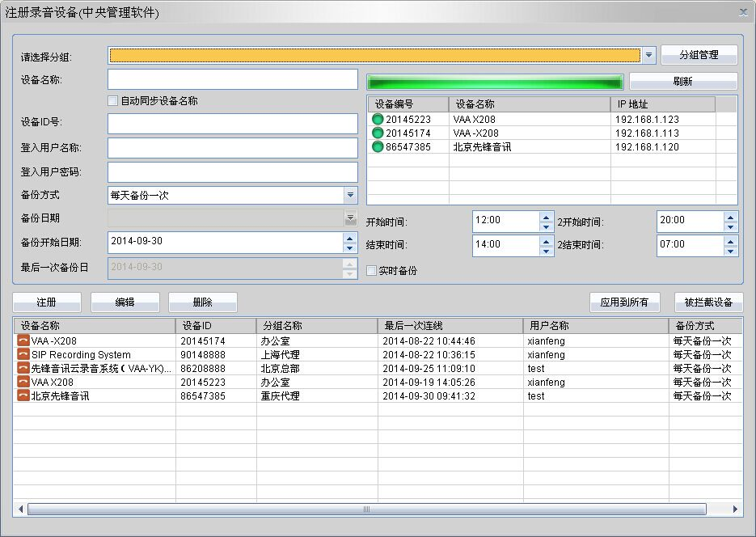Click phone icon beside 北京先锋音讯 in bottom table
This screenshot has height=537, width=756.
pyautogui.click(x=23, y=396)
